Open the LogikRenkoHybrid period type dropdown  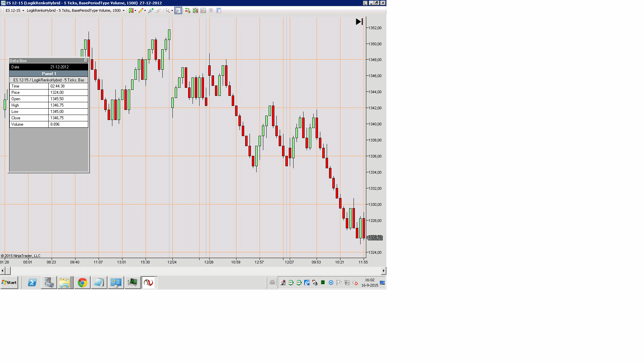point(123,10)
